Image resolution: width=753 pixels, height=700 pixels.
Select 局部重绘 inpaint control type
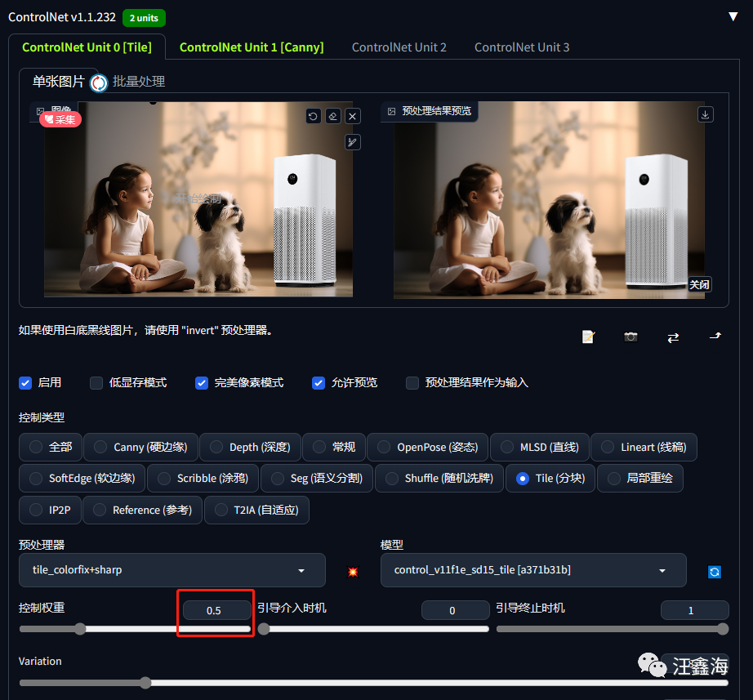click(x=640, y=479)
